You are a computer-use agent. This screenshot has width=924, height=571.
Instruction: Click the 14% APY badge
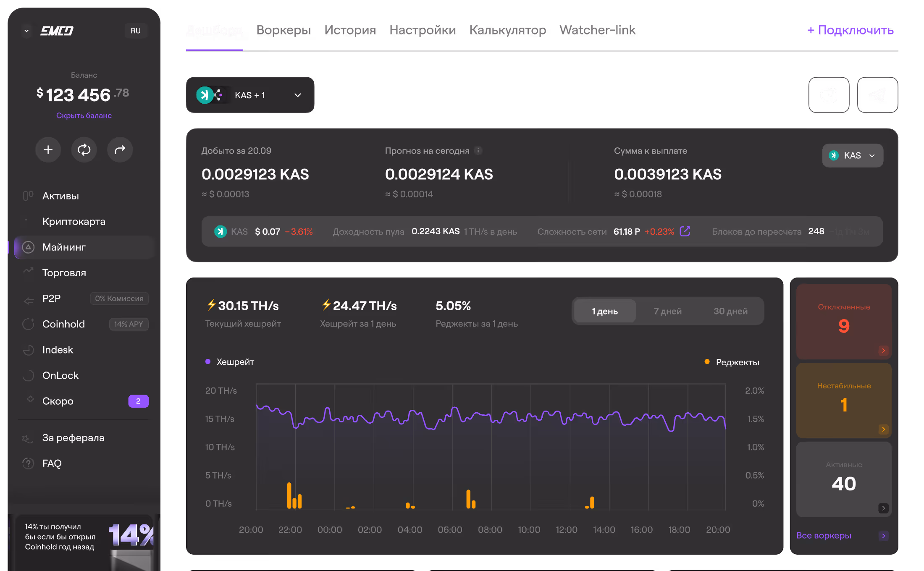click(129, 324)
